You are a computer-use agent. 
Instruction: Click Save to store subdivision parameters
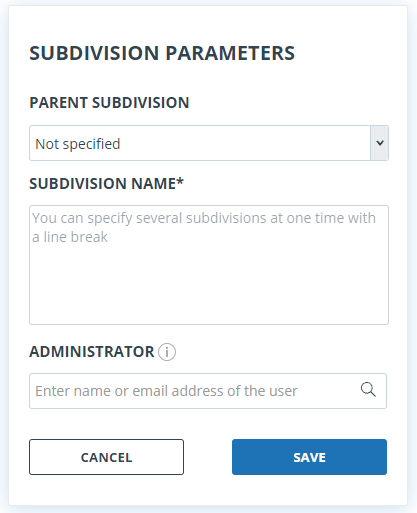click(x=309, y=457)
